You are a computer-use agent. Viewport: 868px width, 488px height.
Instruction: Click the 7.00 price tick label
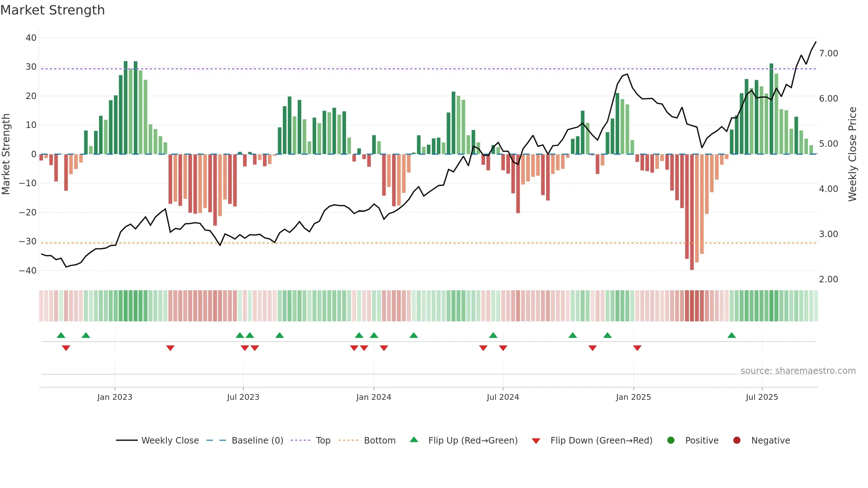click(829, 53)
